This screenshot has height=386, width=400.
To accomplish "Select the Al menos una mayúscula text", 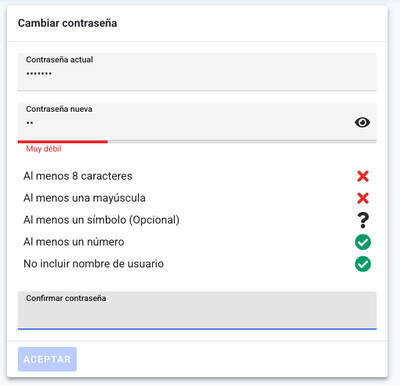I will tap(84, 198).
